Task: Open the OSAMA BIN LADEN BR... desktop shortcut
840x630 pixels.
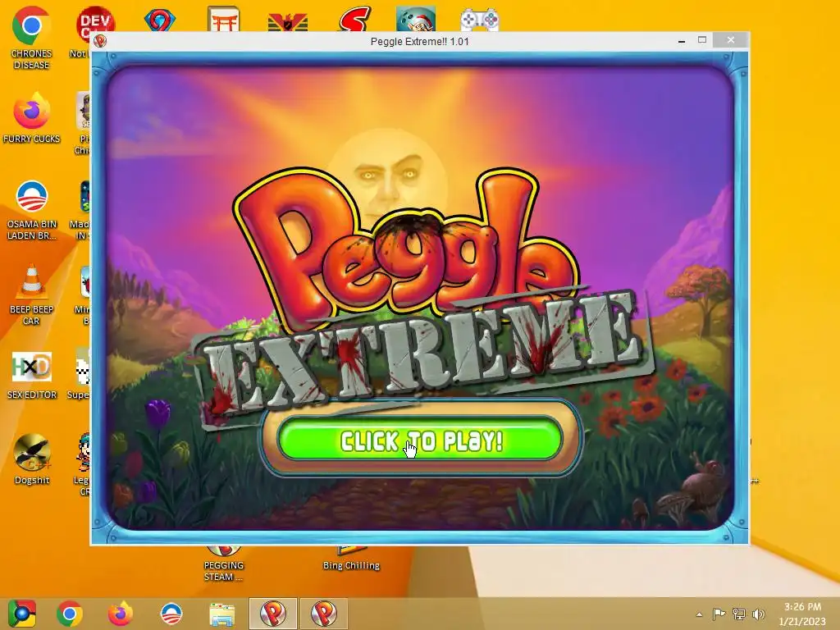Action: 31,210
